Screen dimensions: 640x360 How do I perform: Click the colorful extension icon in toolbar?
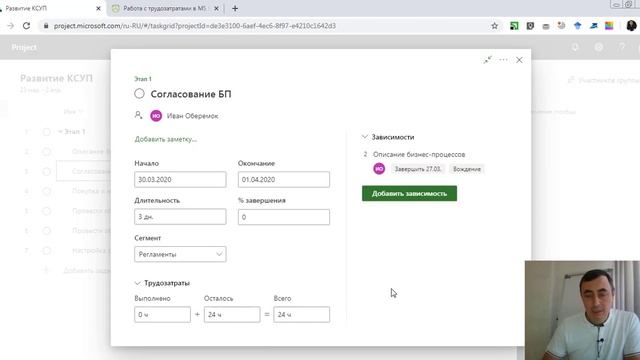609,26
